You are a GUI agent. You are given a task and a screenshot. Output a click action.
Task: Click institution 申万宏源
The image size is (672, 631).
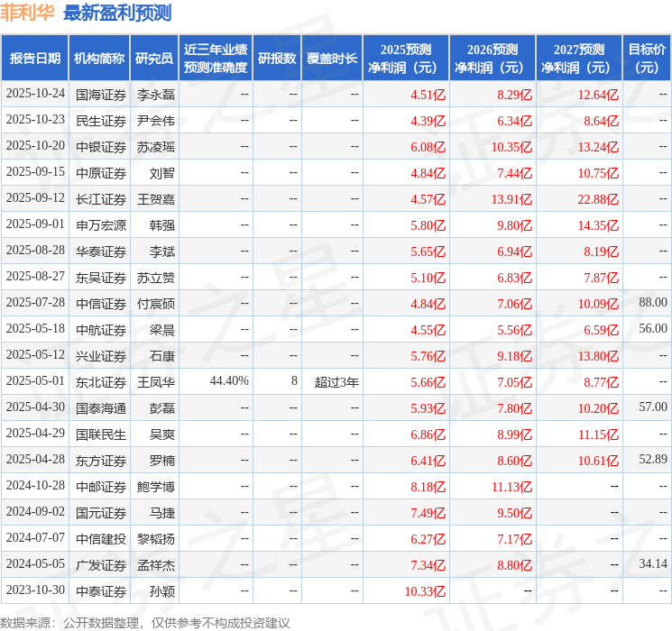[x=101, y=224]
